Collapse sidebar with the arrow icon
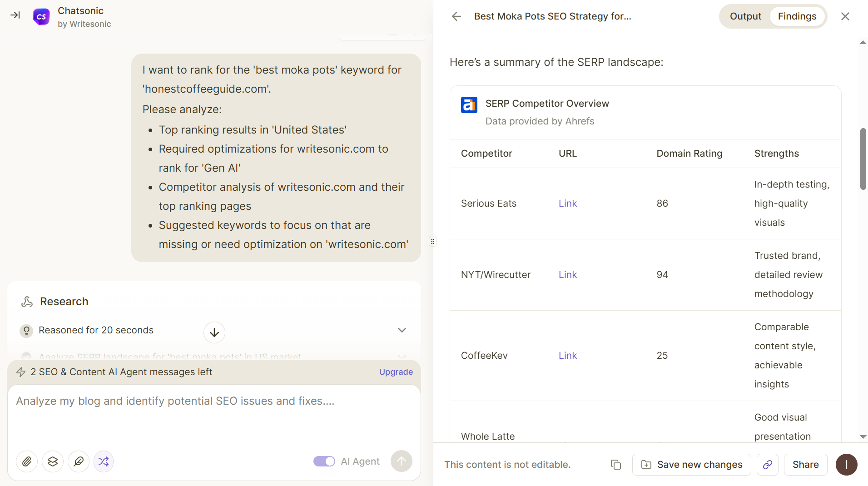 click(15, 15)
